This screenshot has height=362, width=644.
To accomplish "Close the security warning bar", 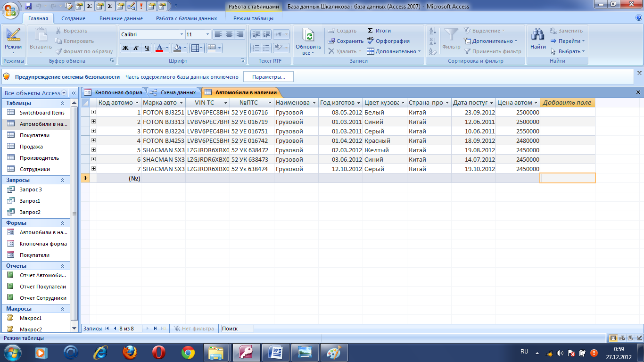I will 639,73.
